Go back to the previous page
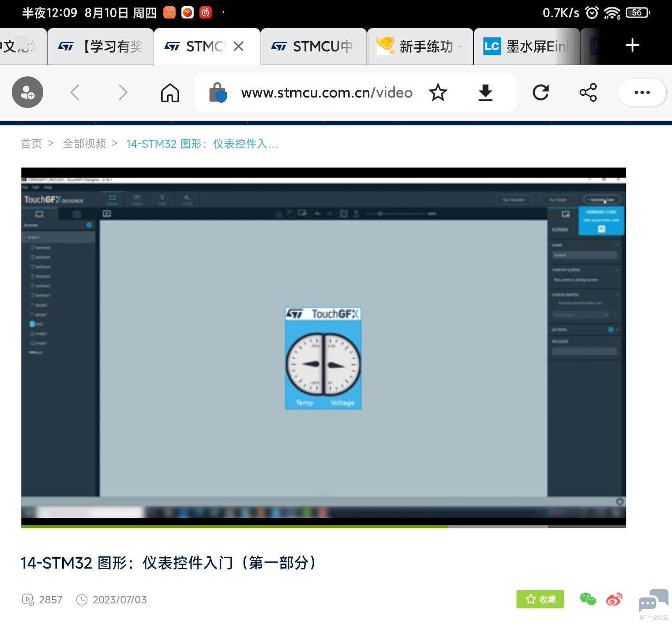 click(75, 92)
